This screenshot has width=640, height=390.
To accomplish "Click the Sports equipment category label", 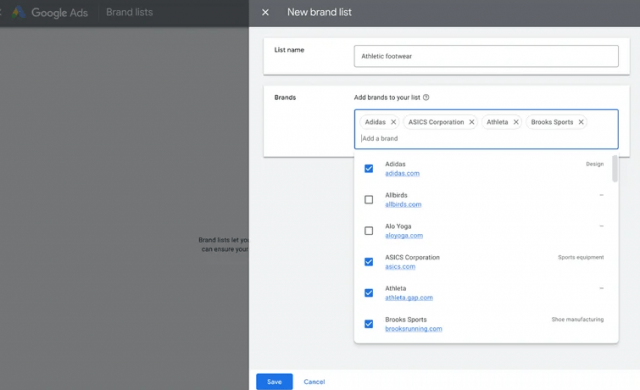I will [x=581, y=257].
